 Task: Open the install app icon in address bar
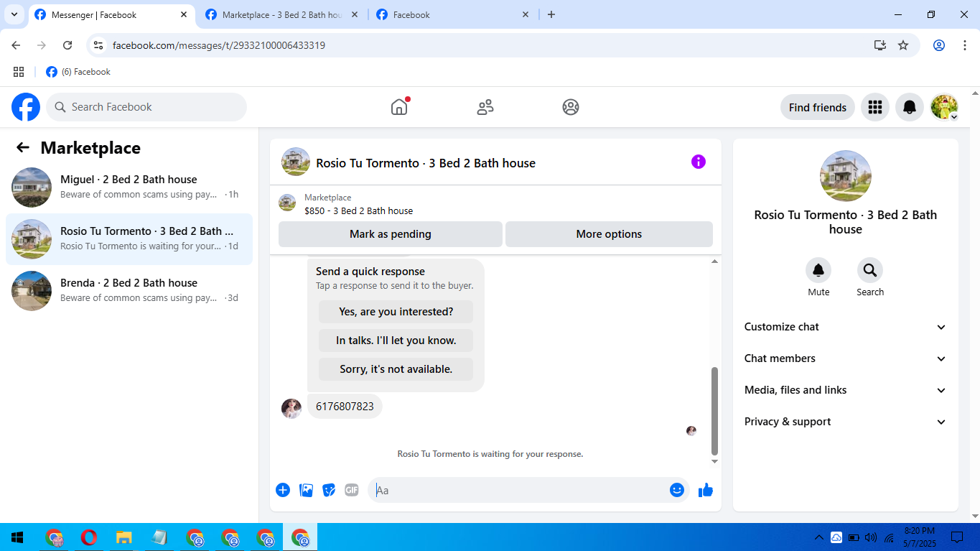coord(880,45)
